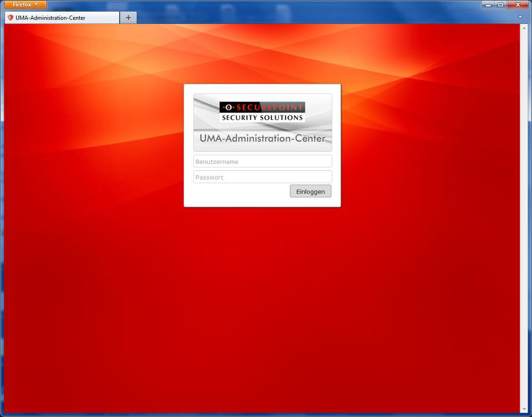The height and width of the screenshot is (417, 532).
Task: Maximize the Firefox window
Action: tap(501, 5)
